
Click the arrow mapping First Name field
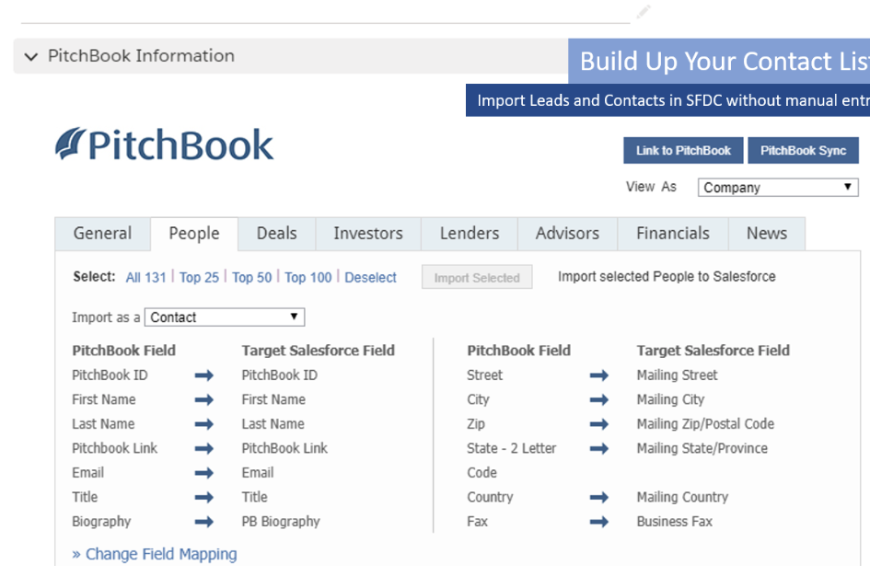tap(202, 399)
